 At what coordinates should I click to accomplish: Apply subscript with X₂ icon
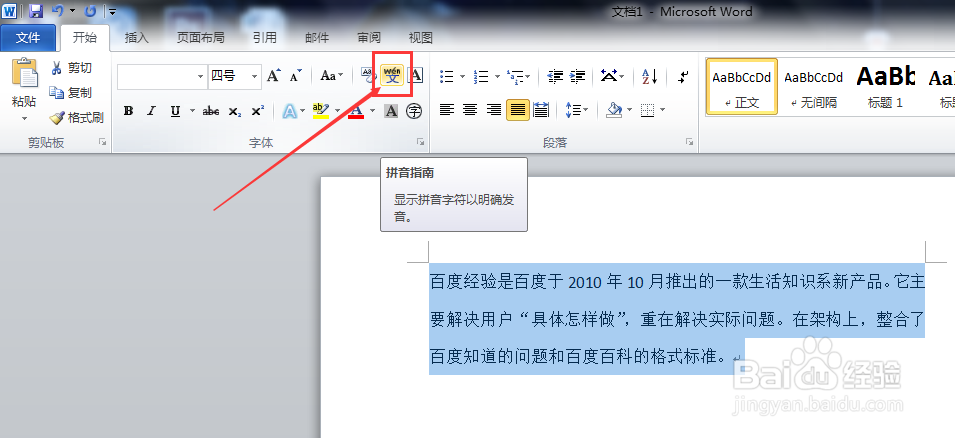235,111
